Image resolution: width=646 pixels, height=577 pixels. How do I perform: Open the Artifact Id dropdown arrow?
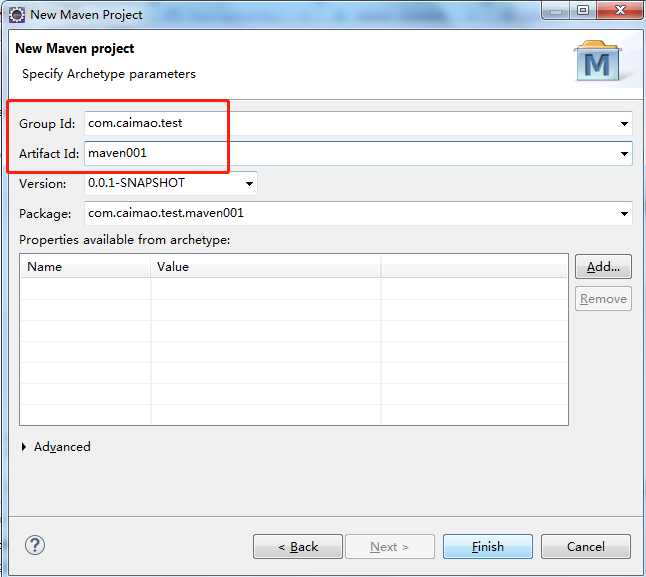click(x=624, y=154)
